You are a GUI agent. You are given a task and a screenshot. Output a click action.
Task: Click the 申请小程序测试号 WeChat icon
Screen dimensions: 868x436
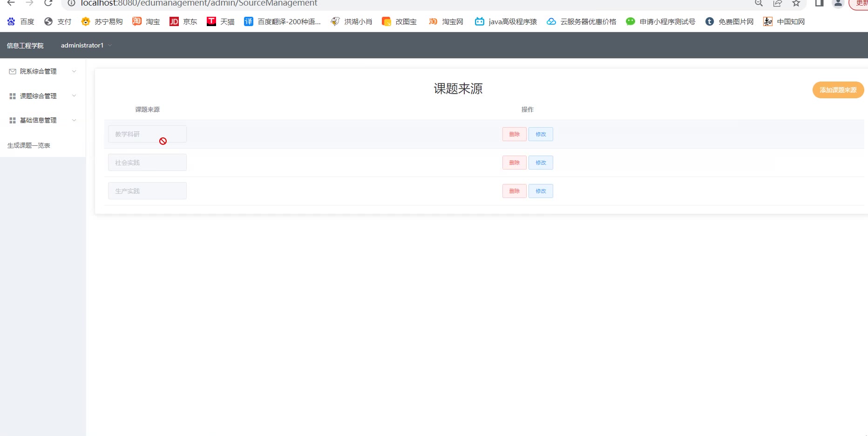[x=631, y=21]
